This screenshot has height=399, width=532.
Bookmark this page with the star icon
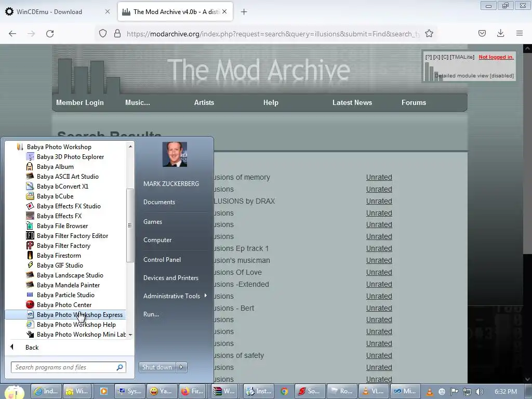(429, 34)
